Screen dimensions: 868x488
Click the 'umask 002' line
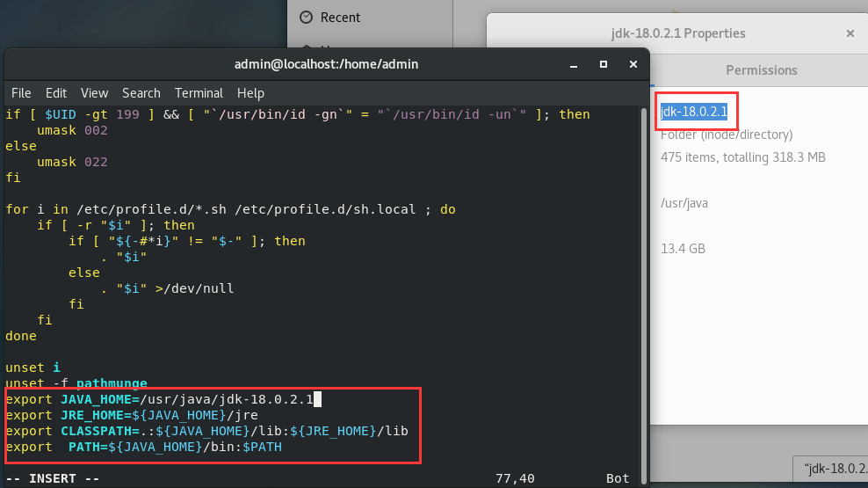72,130
